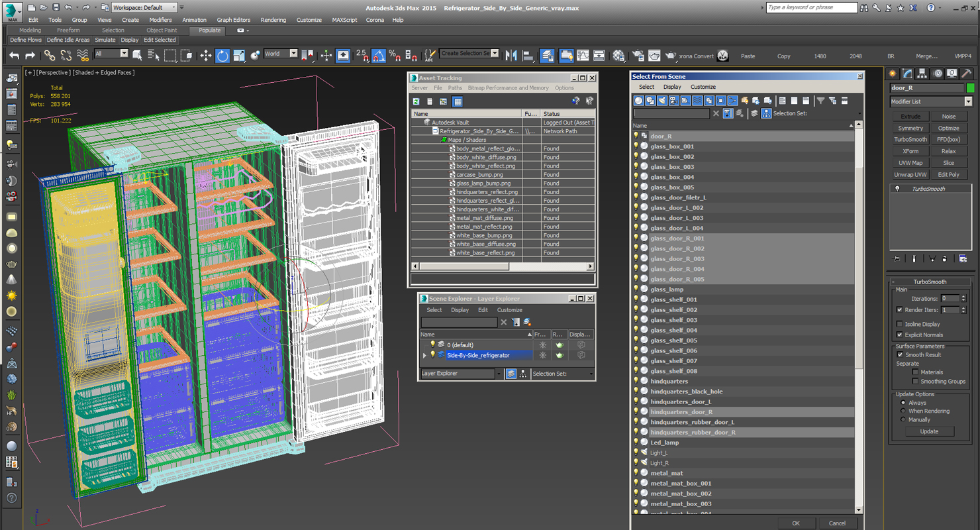This screenshot has width=980, height=530.
Task: Click the Redo arrow in main toolbar
Action: click(30, 56)
